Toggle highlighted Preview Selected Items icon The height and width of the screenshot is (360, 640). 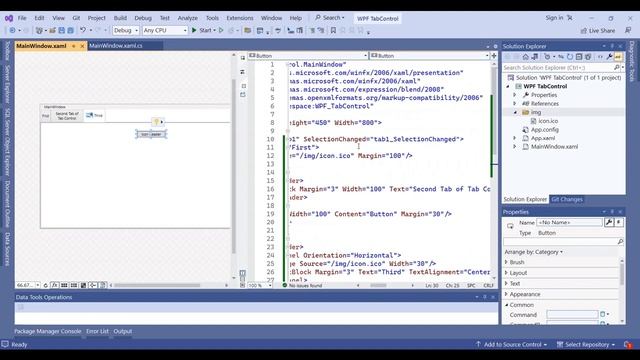(x=618, y=57)
